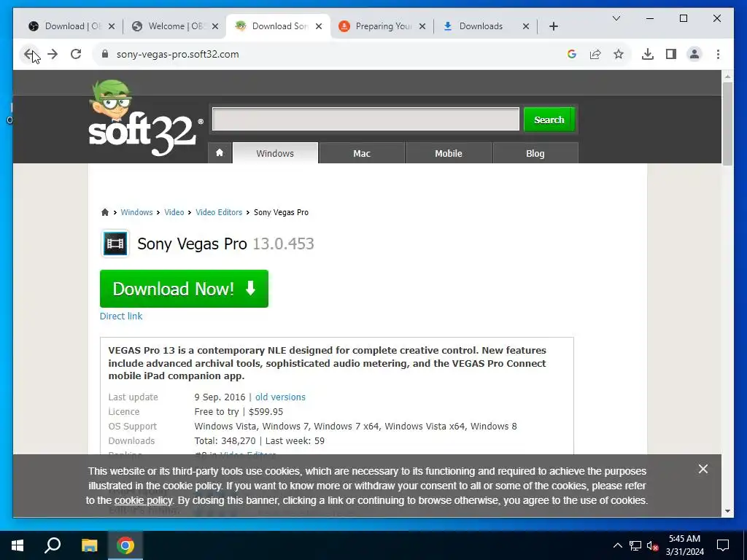The height and width of the screenshot is (560, 747).
Task: Open the Chrome downloads tray icon
Action: click(x=648, y=54)
